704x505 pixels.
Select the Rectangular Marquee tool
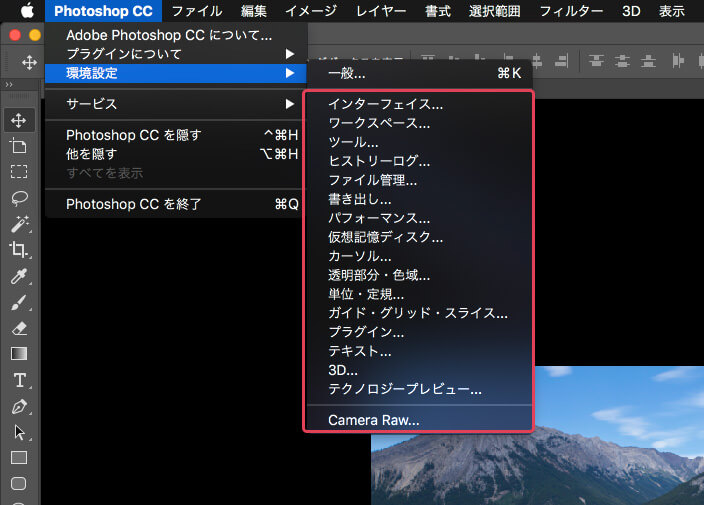(x=18, y=171)
